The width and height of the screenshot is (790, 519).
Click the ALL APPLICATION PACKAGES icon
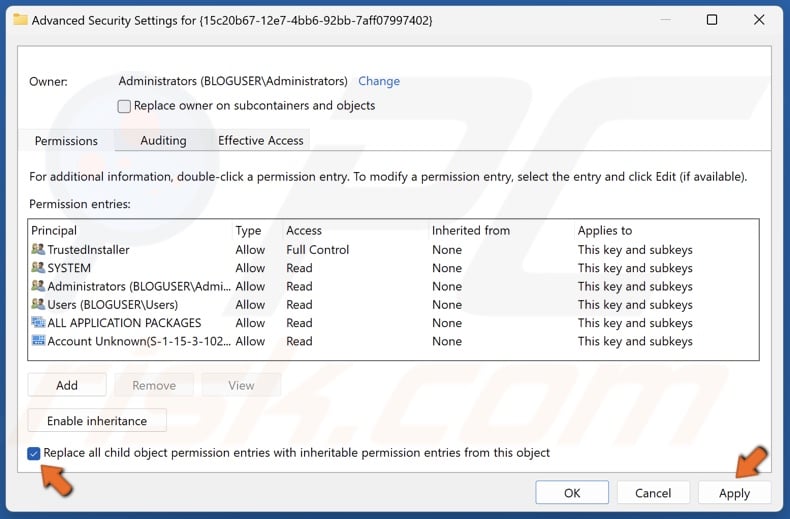(x=38, y=322)
